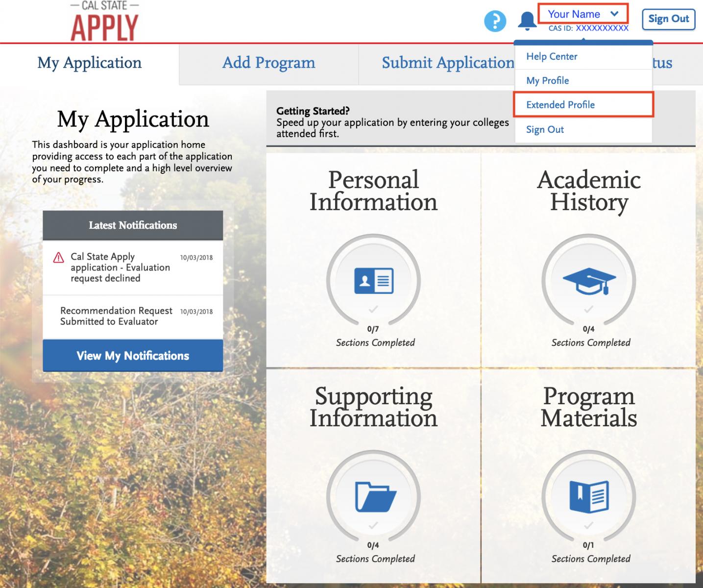Open notifications via the bell icon
The width and height of the screenshot is (703, 588).
click(527, 21)
